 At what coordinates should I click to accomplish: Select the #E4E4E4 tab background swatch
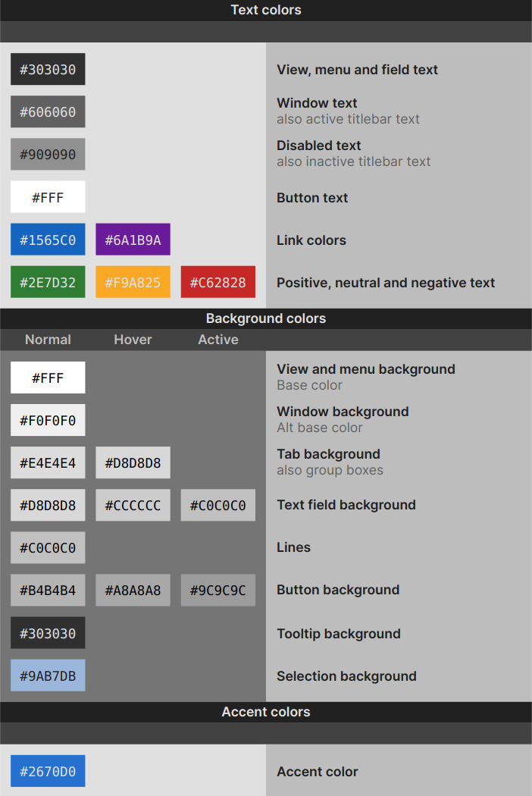pyautogui.click(x=48, y=463)
